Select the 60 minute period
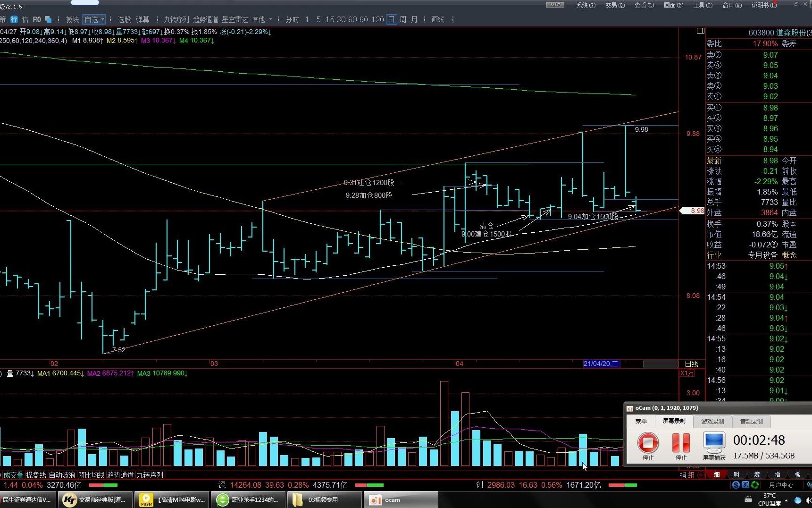This screenshot has width=812, height=508. [x=352, y=19]
